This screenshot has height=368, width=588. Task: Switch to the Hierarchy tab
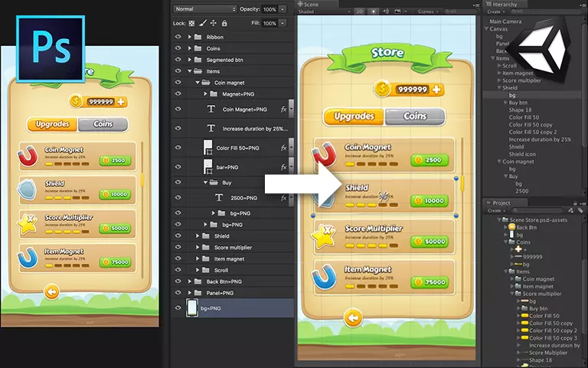[503, 4]
